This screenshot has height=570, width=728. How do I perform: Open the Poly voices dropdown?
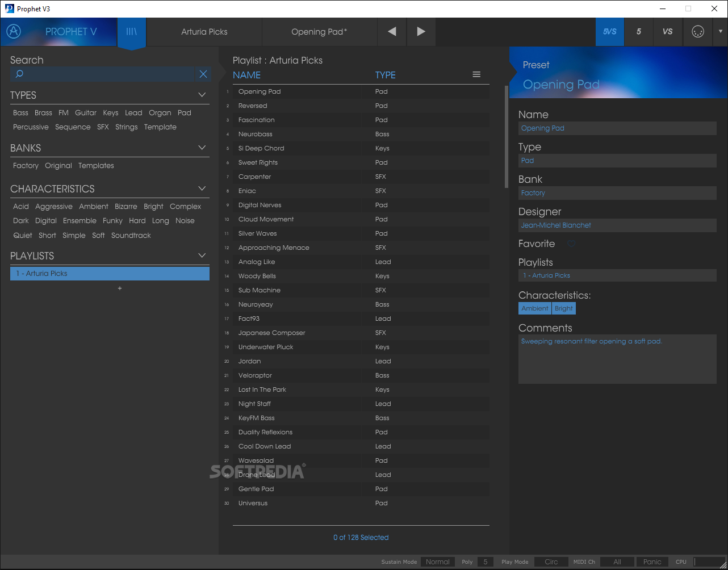[x=485, y=561]
